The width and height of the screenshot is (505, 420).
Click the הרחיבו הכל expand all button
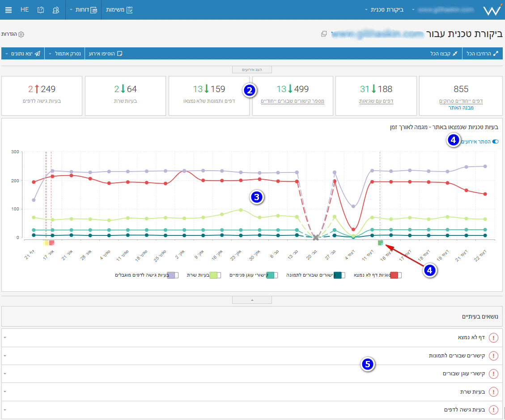click(482, 54)
